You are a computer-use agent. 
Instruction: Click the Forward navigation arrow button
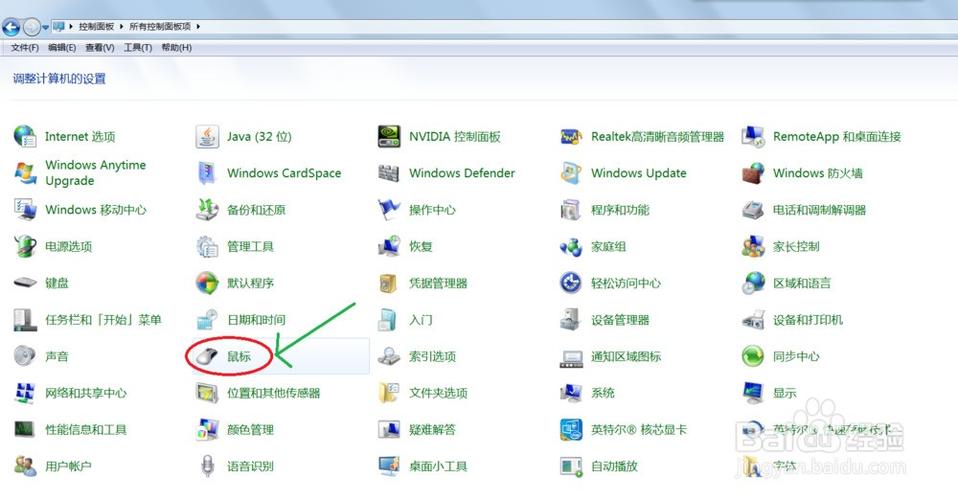pos(31,26)
